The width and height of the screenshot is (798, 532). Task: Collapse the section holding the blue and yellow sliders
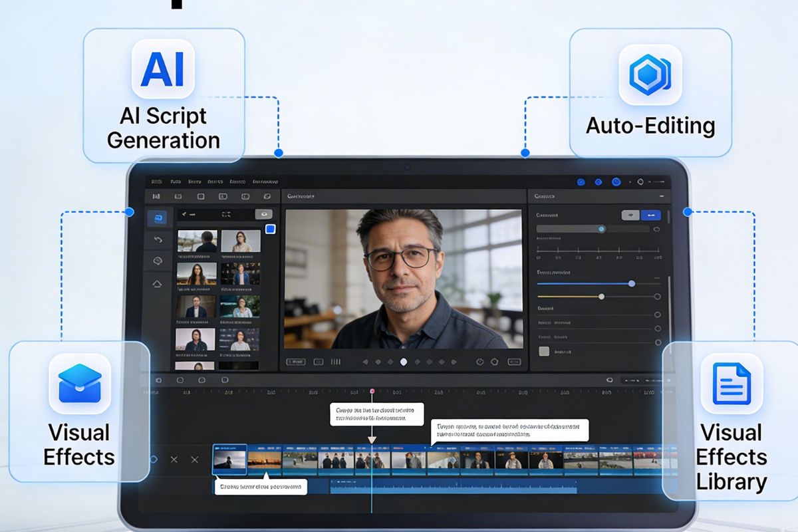[657, 277]
